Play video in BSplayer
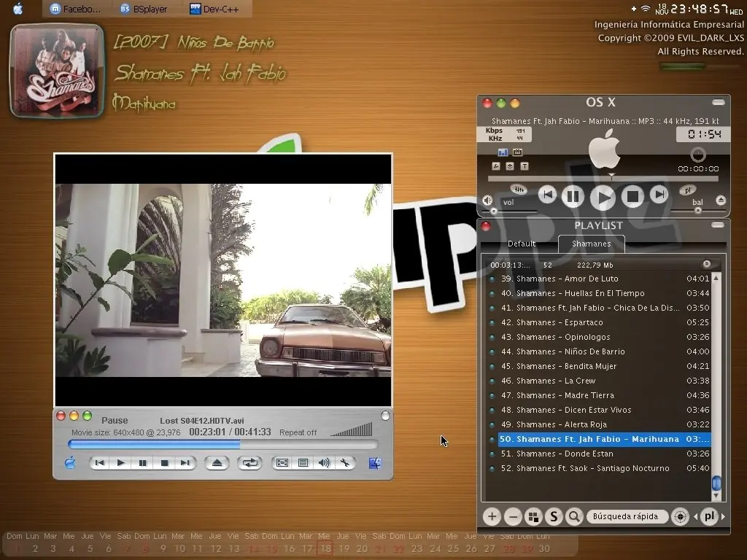Screen dimensions: 747x560 coord(121,463)
